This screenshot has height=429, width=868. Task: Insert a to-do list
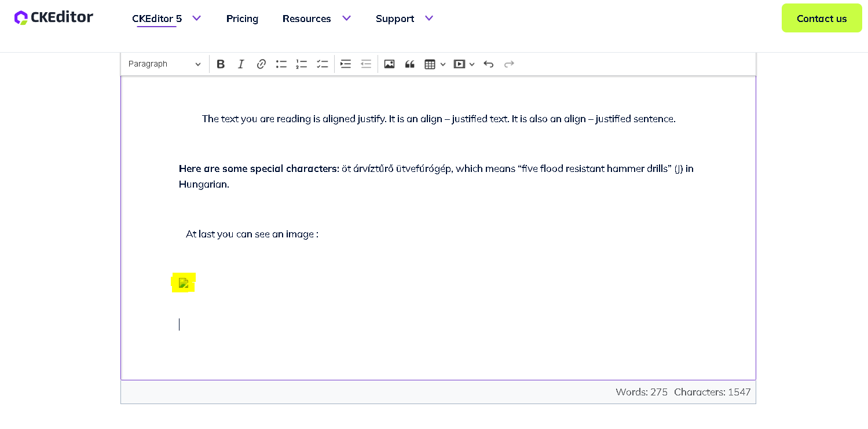(323, 64)
